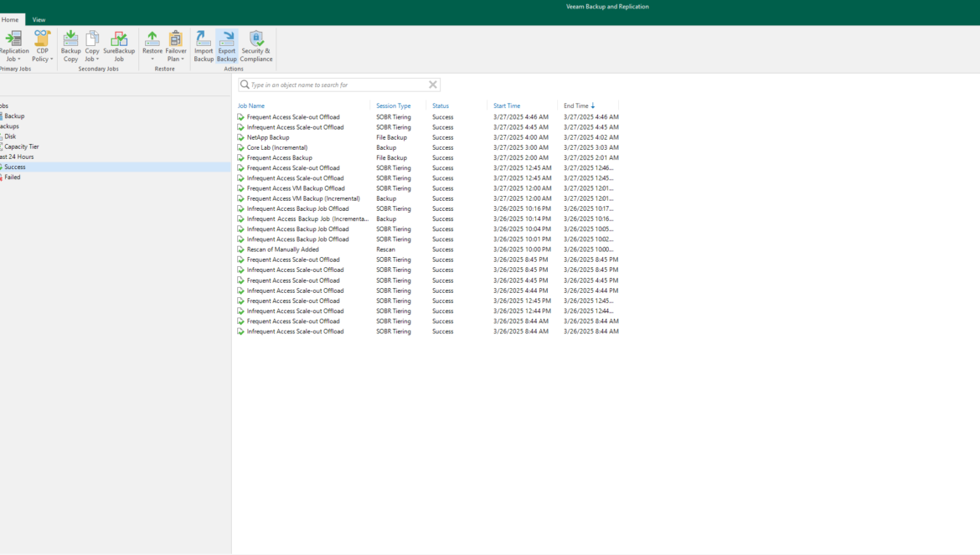
Task: Click the icon beside Frequent Access VM Backup Offload
Action: (x=240, y=188)
